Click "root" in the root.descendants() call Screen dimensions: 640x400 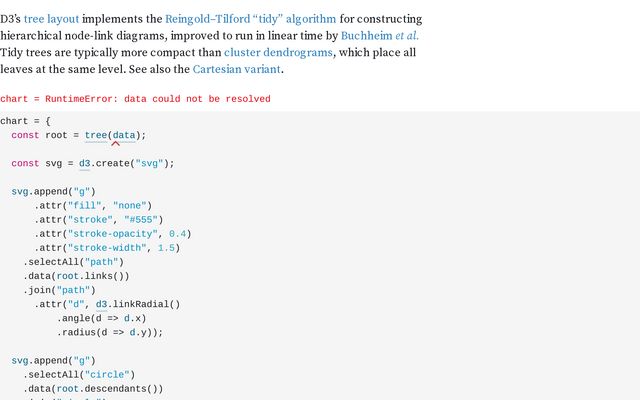tap(68, 389)
